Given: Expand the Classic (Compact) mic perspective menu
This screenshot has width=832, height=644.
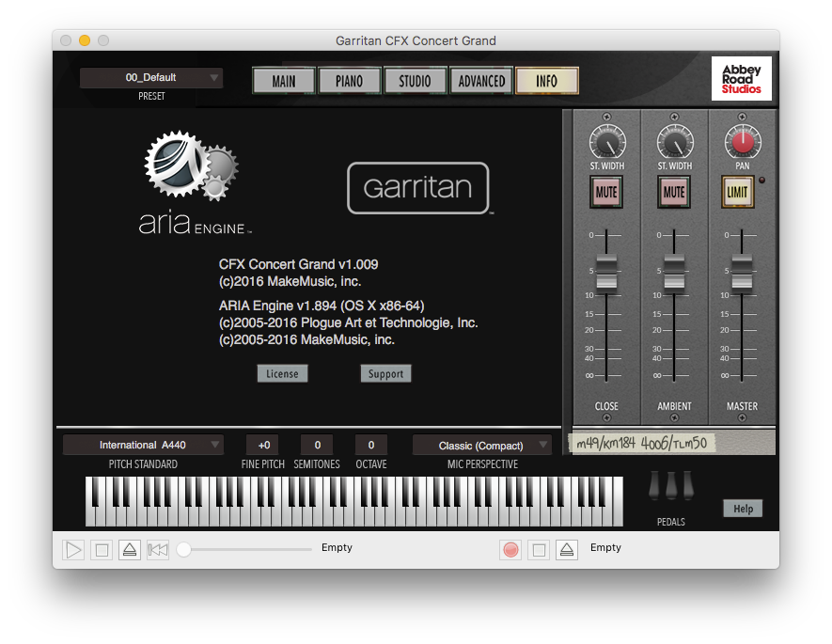Looking at the screenshot, I should click(481, 446).
